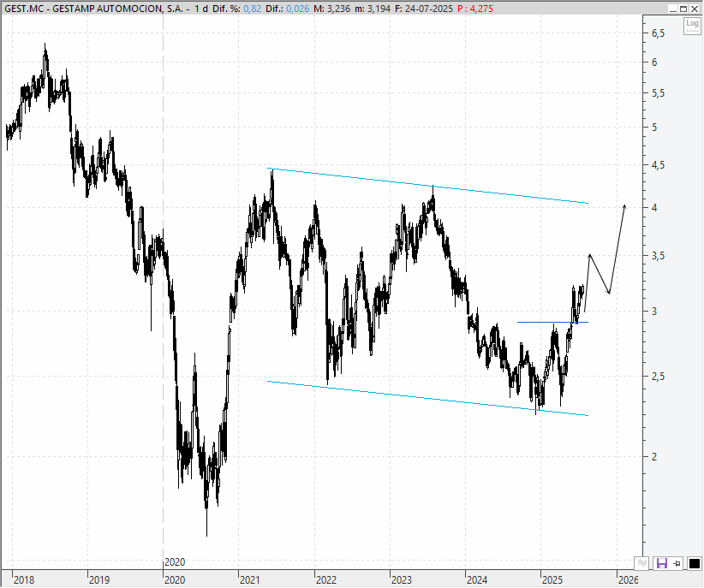Click the m: 3,194 minimum value
The height and width of the screenshot is (588, 704).
click(373, 9)
